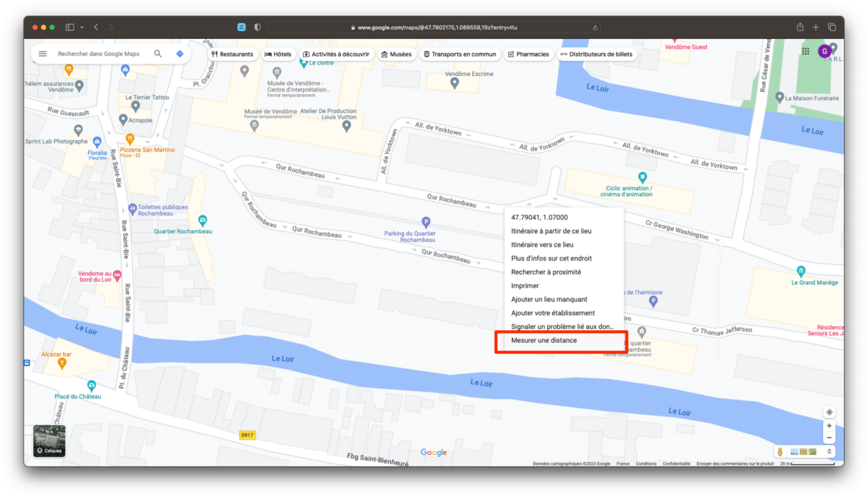Select Plus d'infos sur cet endroit
868x498 pixels.
tap(551, 258)
